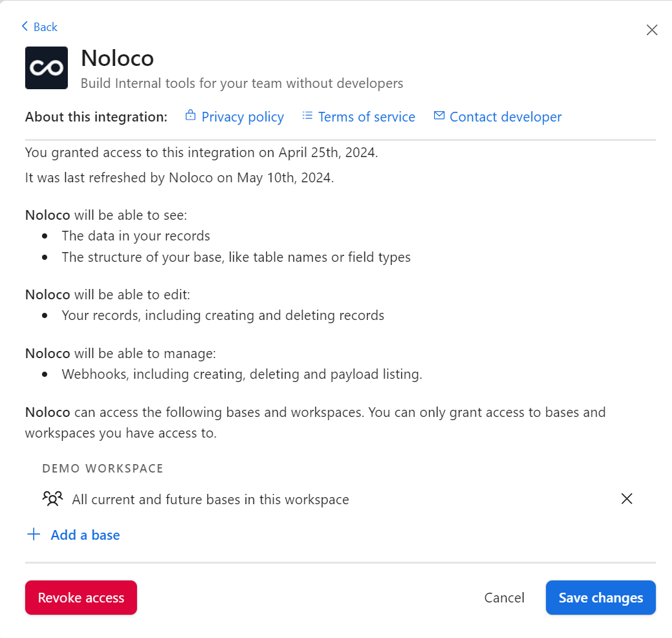Screen dimensions: 672x638
Task: Close the Noloco integration dialog
Action: (x=652, y=30)
